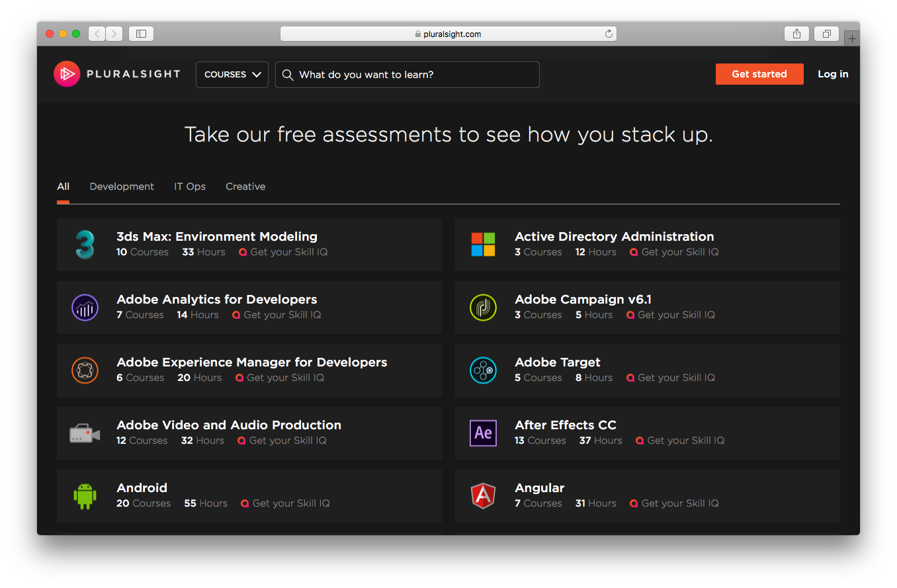The image size is (897, 588).
Task: Open the Safari share button
Action: tap(796, 34)
